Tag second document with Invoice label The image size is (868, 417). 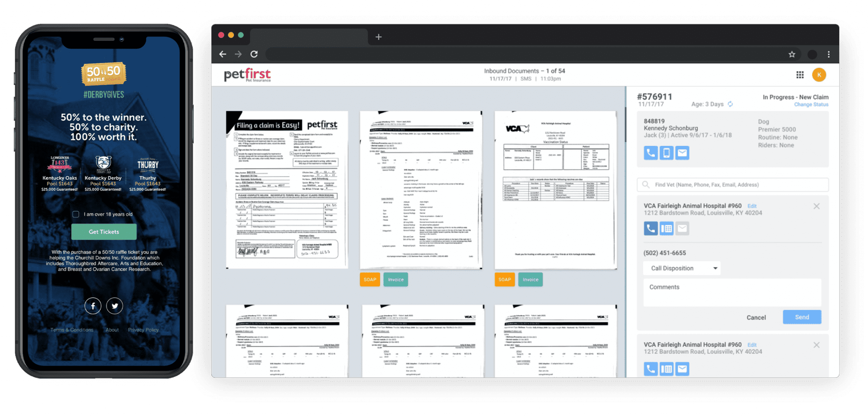[396, 280]
